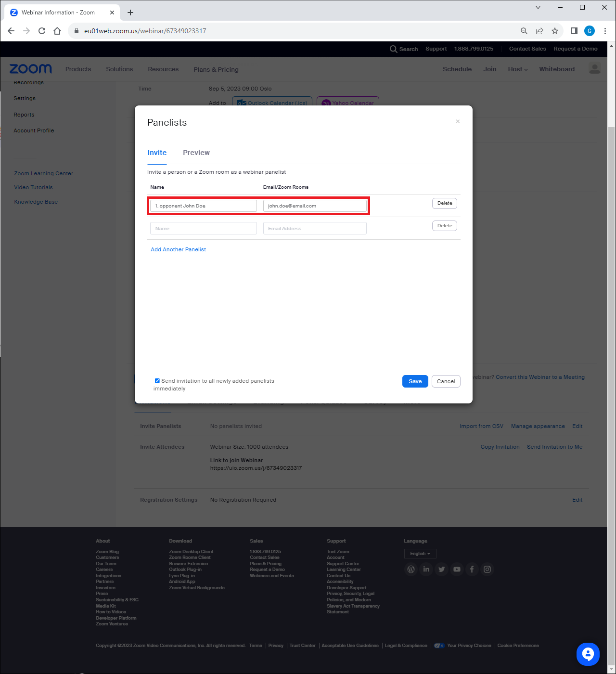Click the browser forward arrow
Screen dimensions: 616x674
[26, 31]
